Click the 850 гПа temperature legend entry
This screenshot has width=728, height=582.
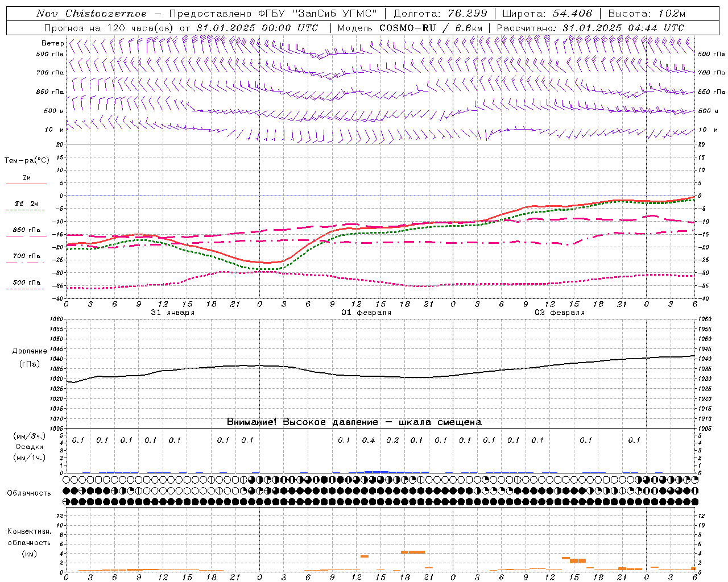27,230
